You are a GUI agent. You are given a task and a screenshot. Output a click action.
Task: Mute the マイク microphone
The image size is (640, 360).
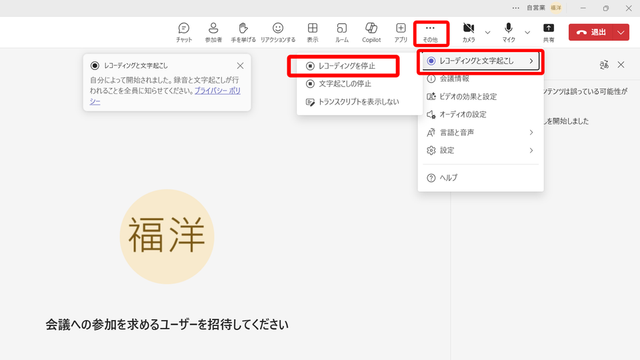click(x=509, y=32)
